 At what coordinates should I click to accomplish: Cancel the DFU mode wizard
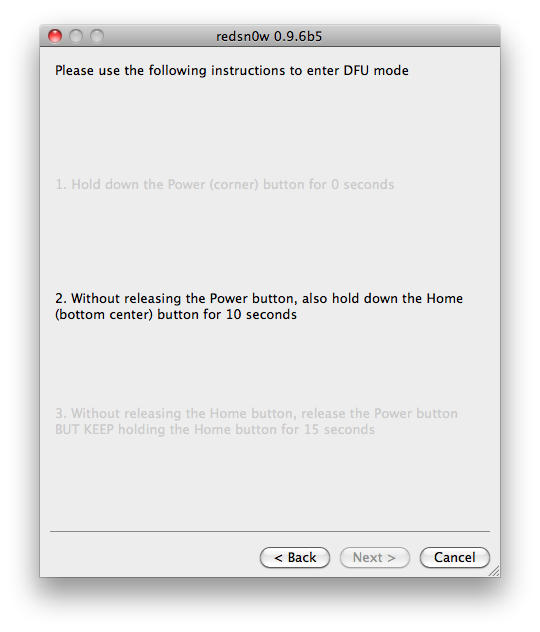tap(455, 557)
